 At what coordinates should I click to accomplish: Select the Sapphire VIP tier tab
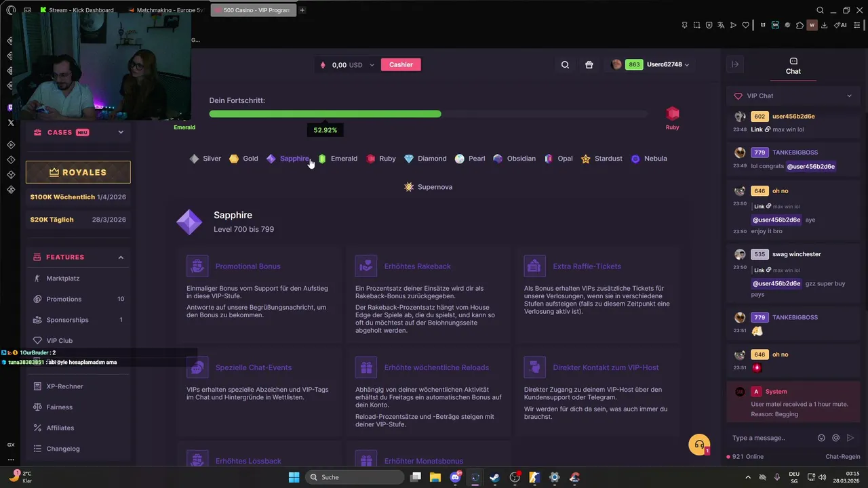pyautogui.click(x=288, y=159)
